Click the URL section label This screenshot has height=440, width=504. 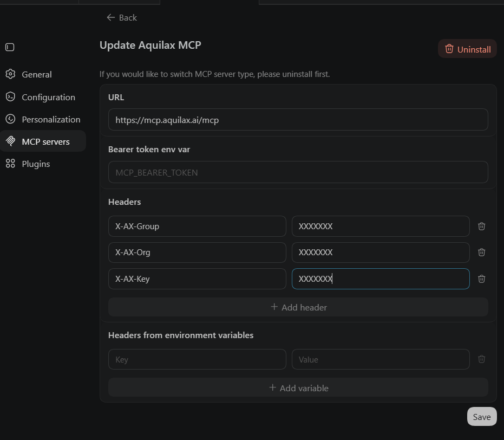[116, 97]
